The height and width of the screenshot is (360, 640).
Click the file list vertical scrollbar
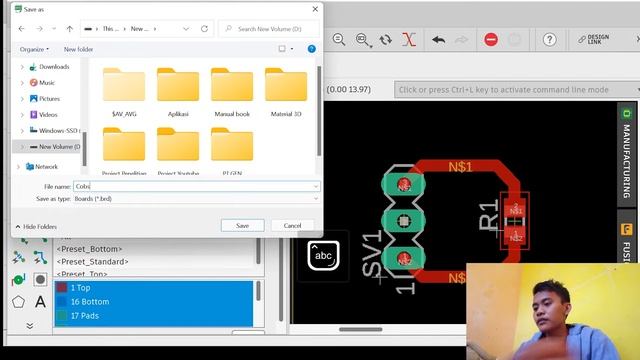[319, 111]
